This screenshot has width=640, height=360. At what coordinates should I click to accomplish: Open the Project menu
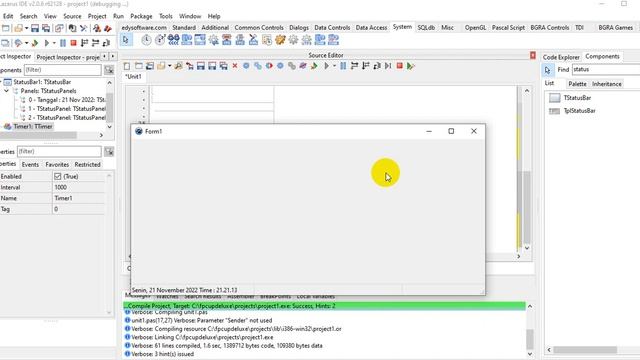pos(97,16)
